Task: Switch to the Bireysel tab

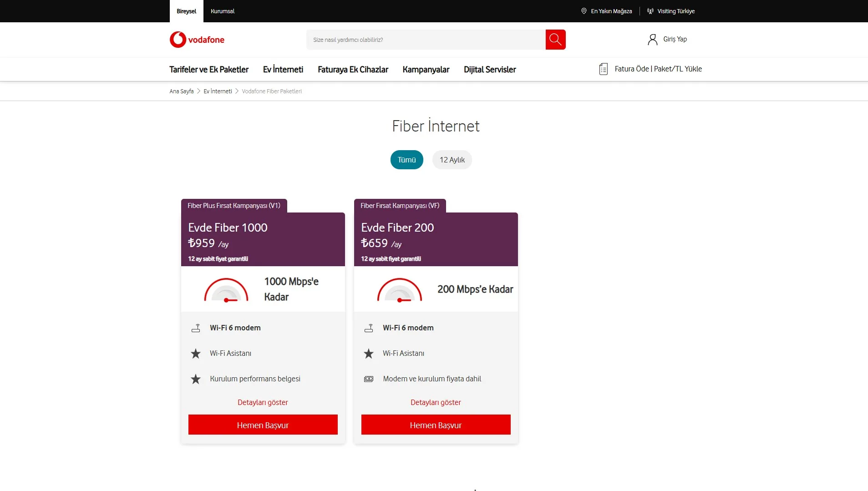Action: pyautogui.click(x=187, y=11)
